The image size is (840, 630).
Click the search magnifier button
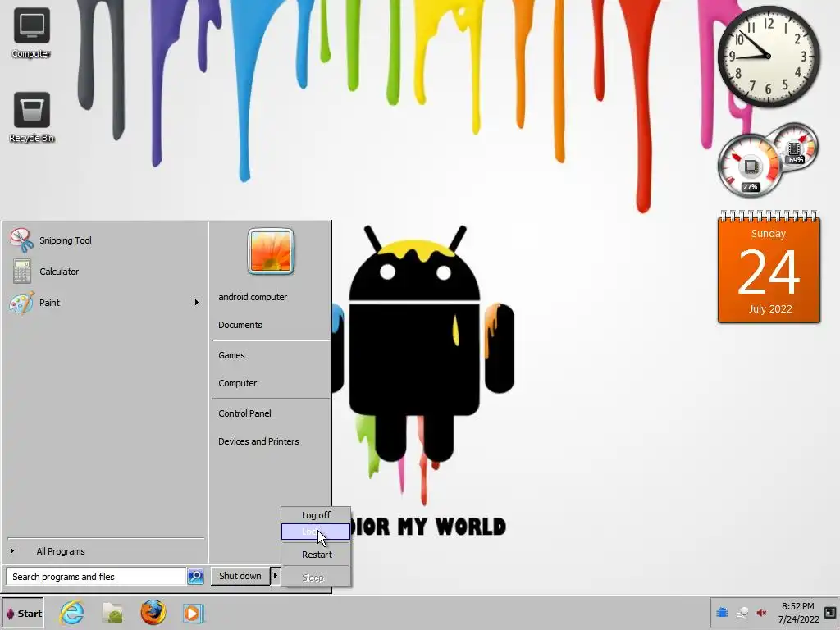pos(195,577)
